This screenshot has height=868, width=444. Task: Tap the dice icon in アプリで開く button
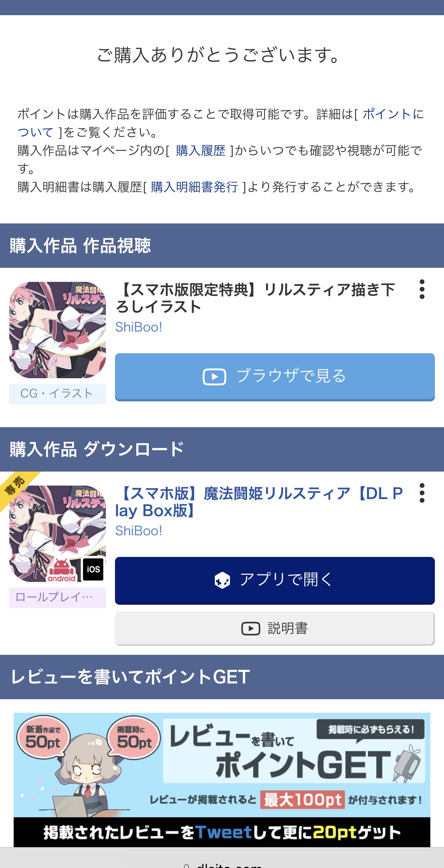pos(222,580)
